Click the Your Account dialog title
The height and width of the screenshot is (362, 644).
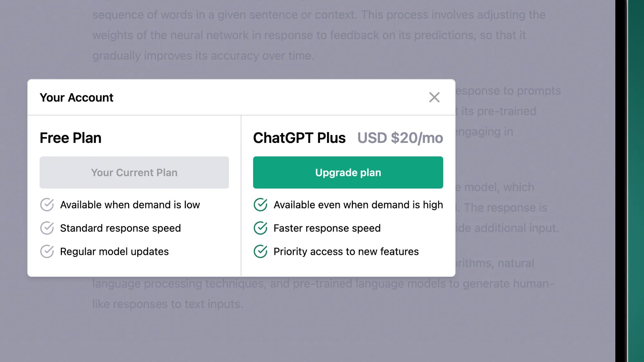pyautogui.click(x=76, y=97)
